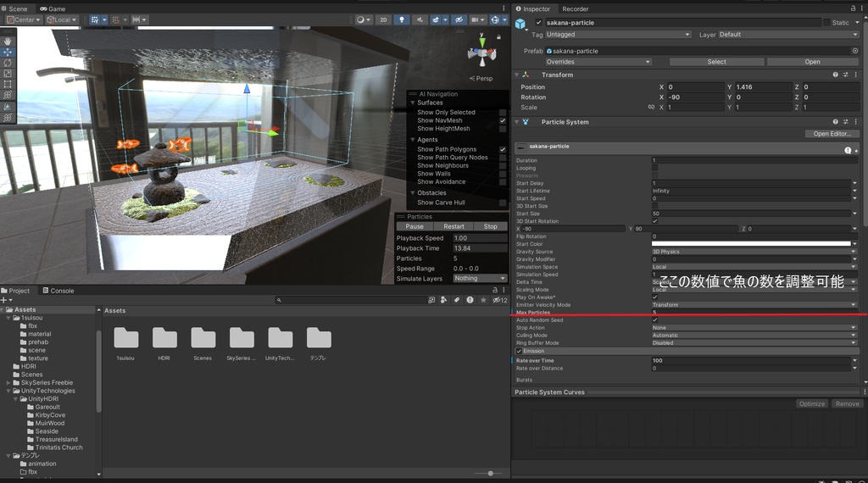This screenshot has width=868, height=483.
Task: Click the scene orientation gizmo
Action: 481,53
